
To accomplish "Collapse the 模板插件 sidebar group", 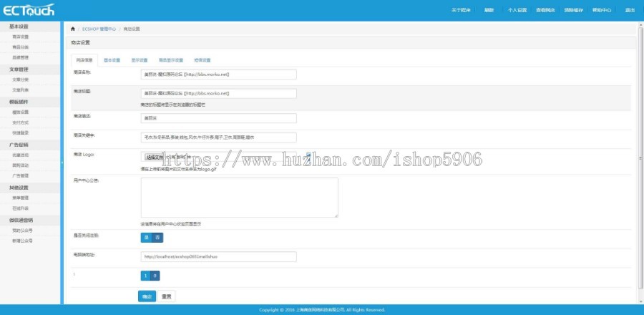I will pos(30,102).
